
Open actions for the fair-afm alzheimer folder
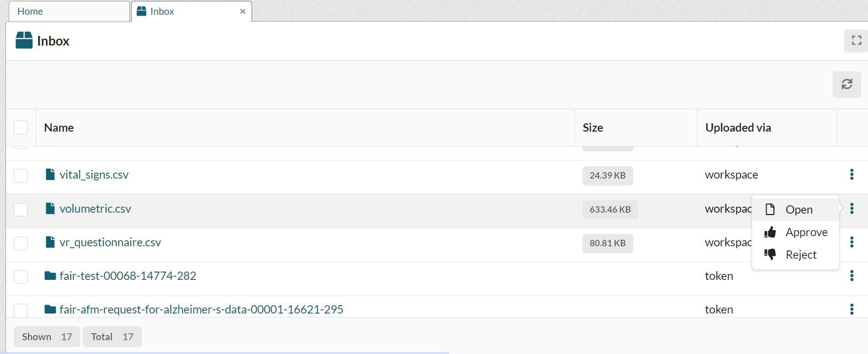(852, 309)
